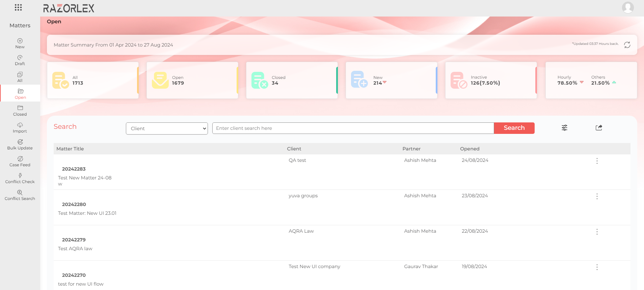Click opened date 19/08/2024
Viewport: 644px width, 290px height.
474,266
